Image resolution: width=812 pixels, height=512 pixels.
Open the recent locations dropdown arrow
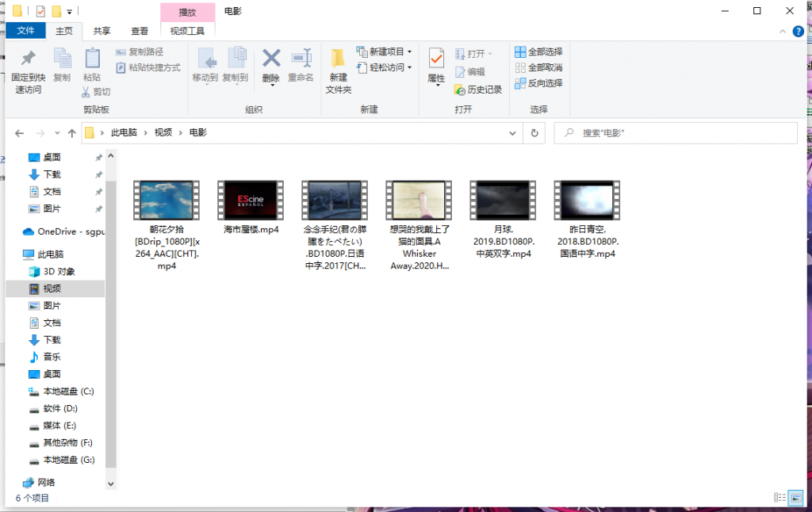click(x=57, y=133)
